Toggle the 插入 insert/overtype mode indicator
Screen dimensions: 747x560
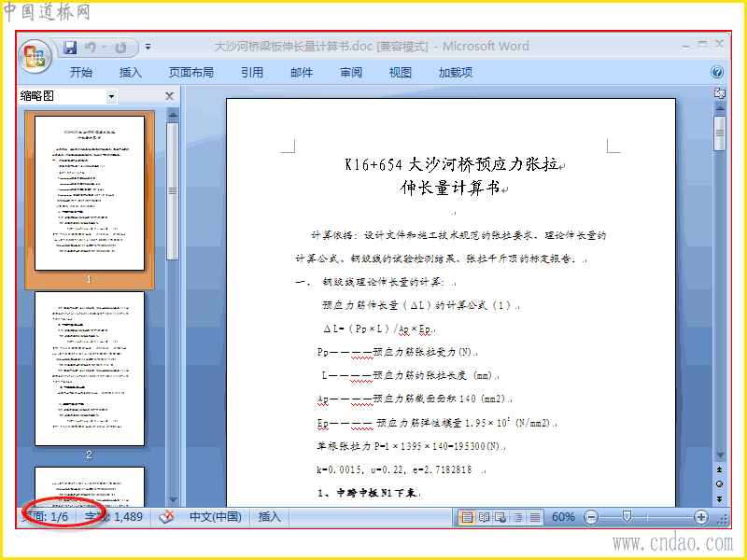(x=269, y=517)
